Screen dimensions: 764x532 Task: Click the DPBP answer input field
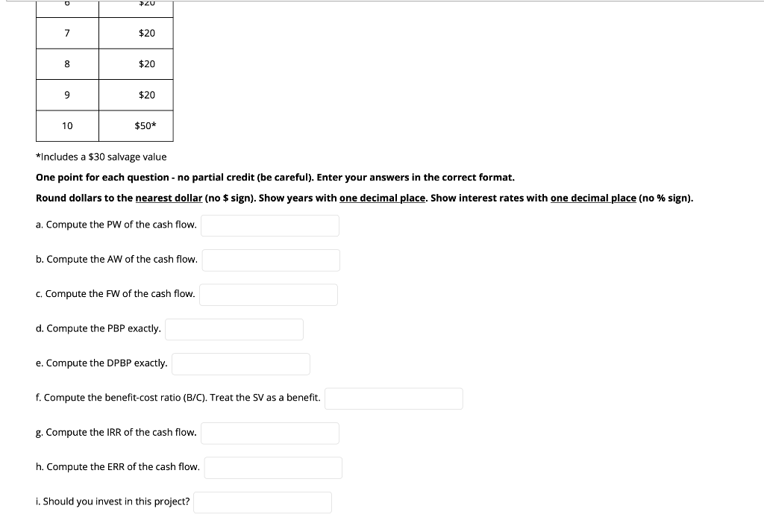[240, 363]
